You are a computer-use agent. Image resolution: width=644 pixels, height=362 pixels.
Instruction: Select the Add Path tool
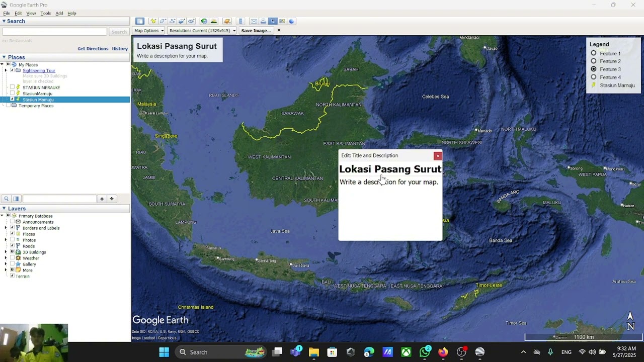click(x=172, y=21)
